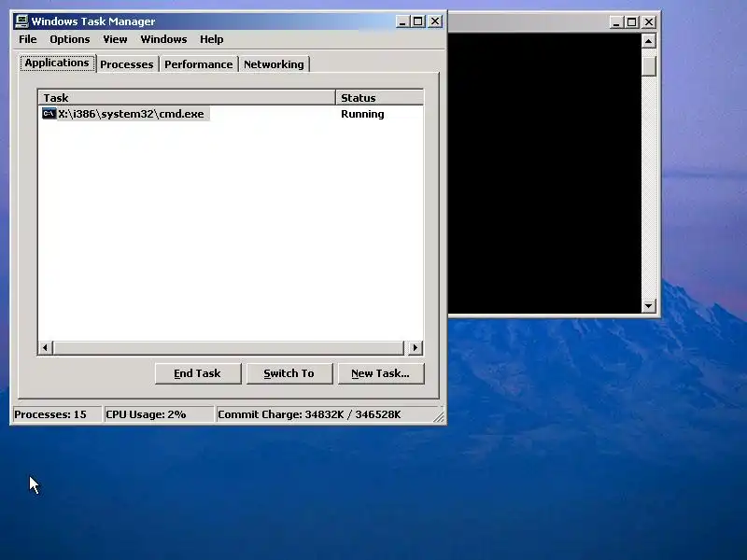Sort by the Status column header
This screenshot has height=560, width=747.
(x=380, y=98)
